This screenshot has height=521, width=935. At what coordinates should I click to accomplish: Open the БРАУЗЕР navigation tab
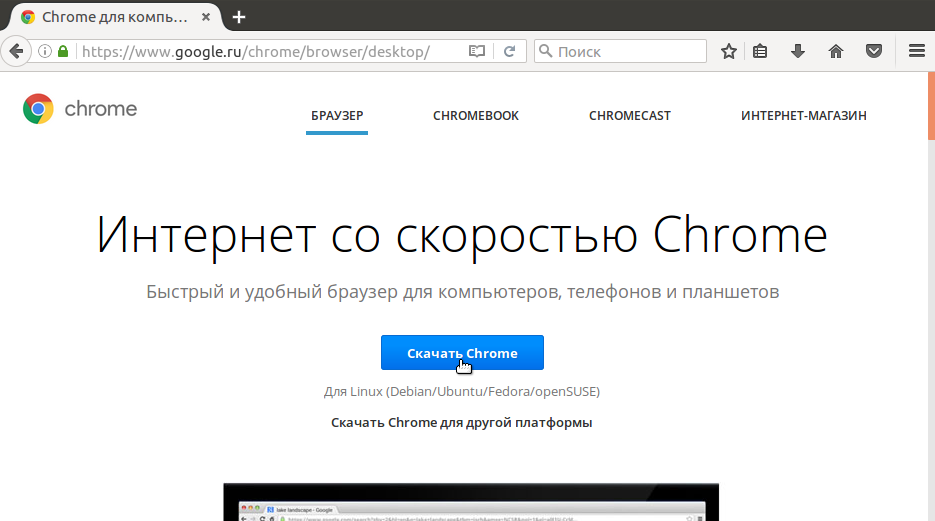pos(337,116)
